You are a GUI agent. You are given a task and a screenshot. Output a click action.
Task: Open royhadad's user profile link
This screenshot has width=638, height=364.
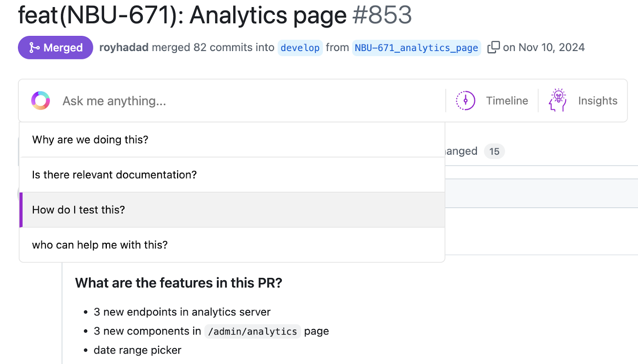[x=124, y=47]
